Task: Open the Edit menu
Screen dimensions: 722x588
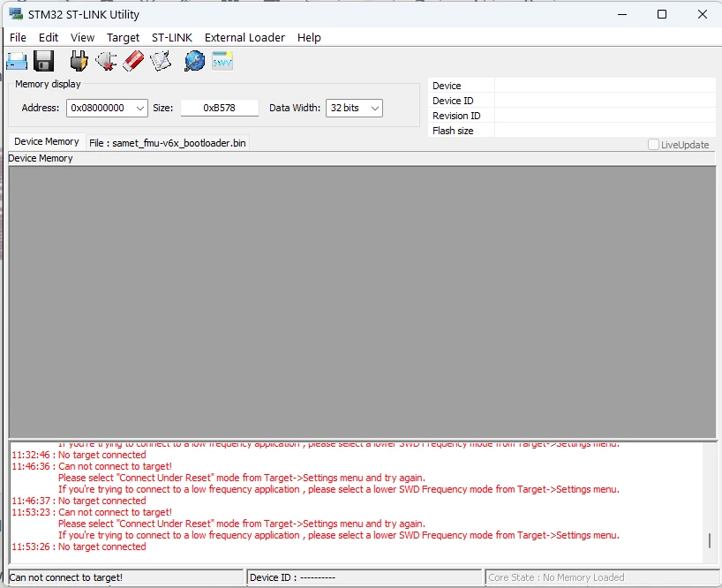Action: click(x=49, y=38)
